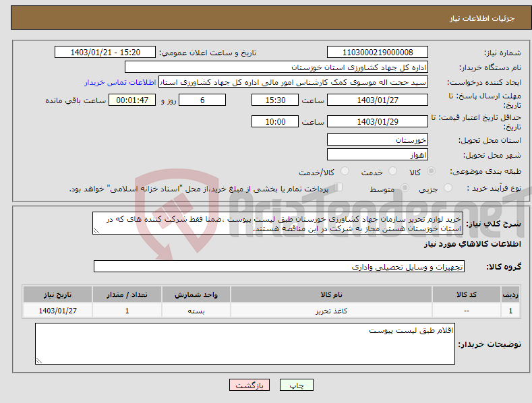
Task: Click the استان محل تحویل خوزستان field
Action: 378,139
